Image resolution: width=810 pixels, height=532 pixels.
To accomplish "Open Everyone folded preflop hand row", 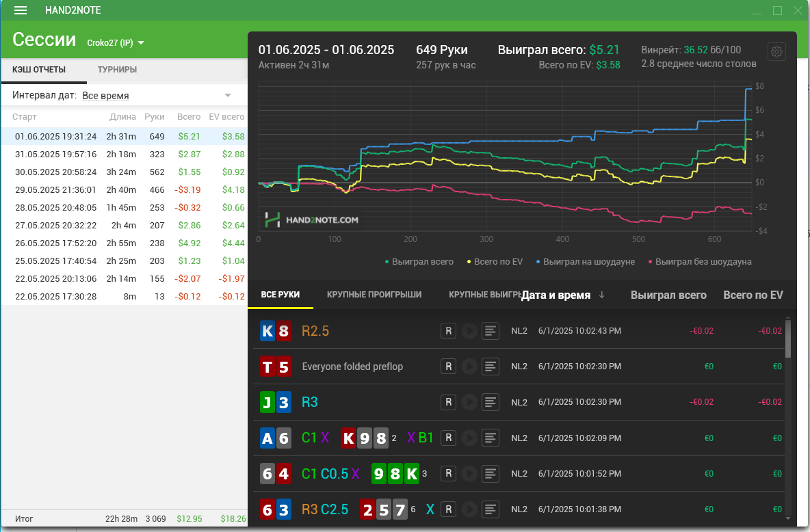I will tap(519, 367).
